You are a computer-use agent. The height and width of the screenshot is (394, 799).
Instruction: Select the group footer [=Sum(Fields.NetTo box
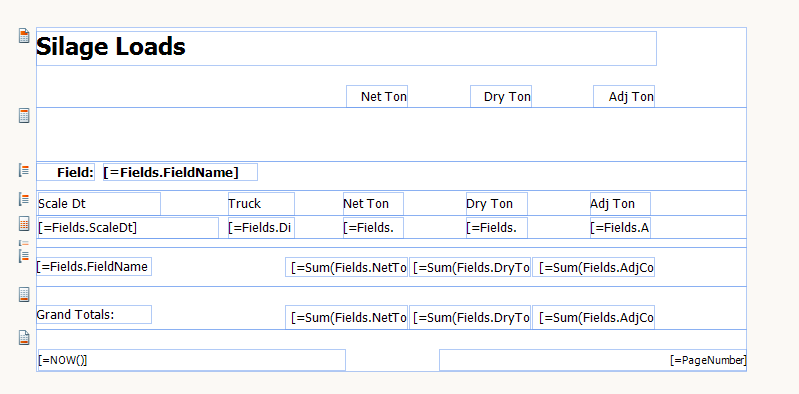(347, 267)
